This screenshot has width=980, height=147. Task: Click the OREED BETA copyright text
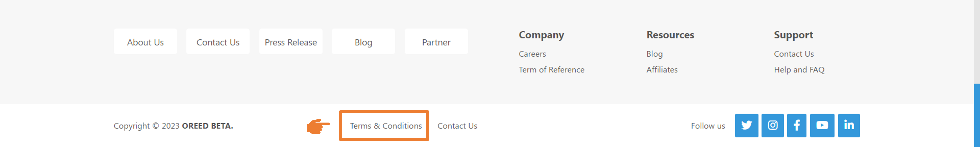[207, 126]
